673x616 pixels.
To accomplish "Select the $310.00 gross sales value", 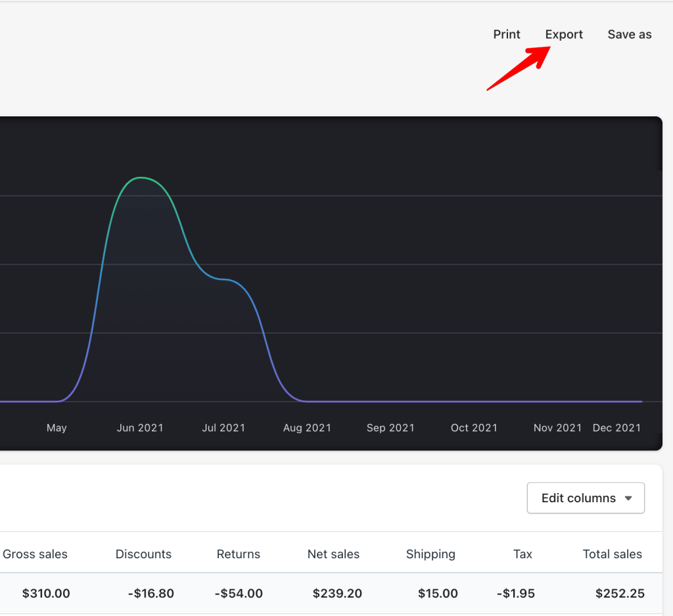I will click(x=45, y=593).
